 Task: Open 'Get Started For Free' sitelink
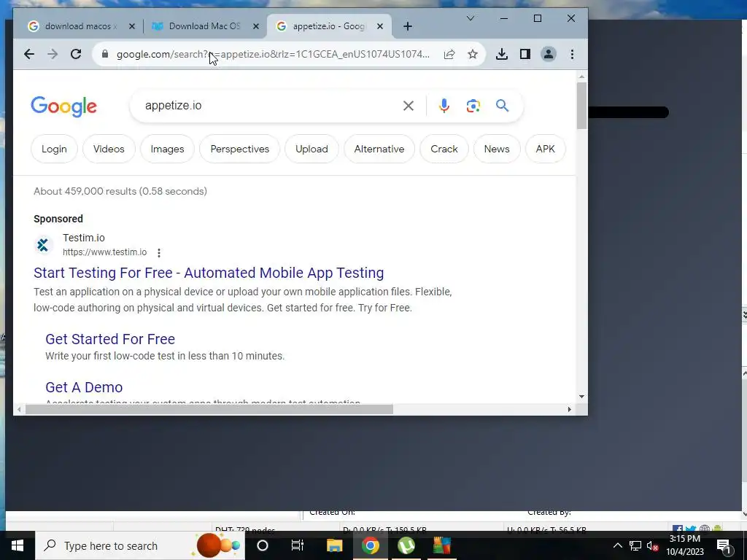pyautogui.click(x=110, y=339)
